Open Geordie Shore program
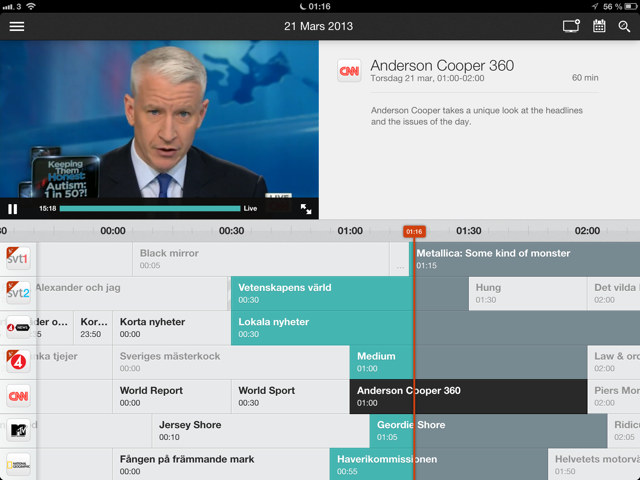640x480 pixels. point(488,430)
